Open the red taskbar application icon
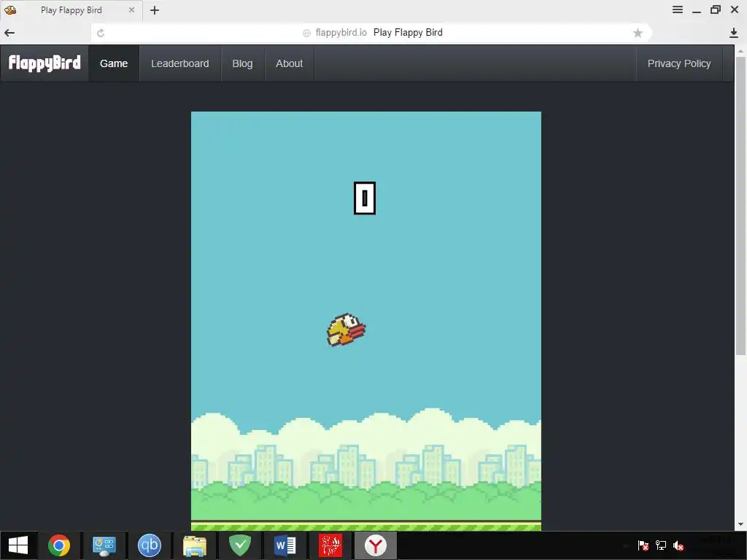Screen dimensions: 747x560 (x=330, y=545)
